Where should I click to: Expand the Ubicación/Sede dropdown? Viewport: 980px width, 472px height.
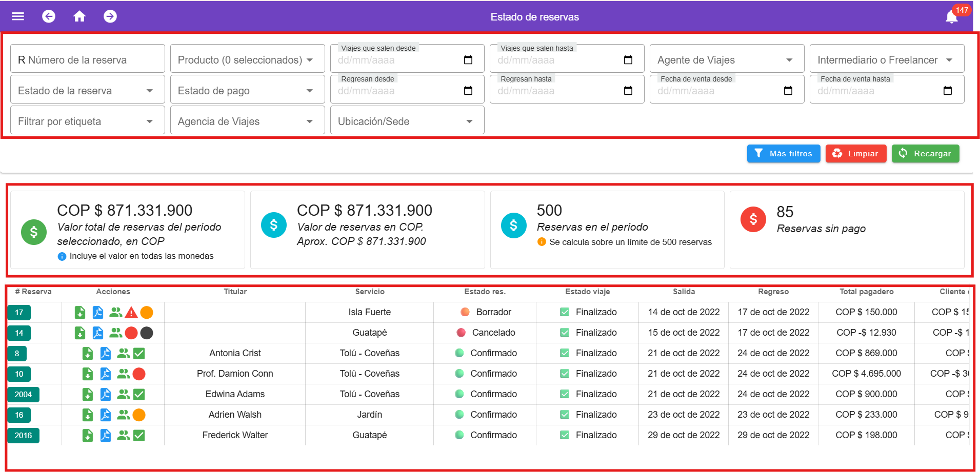(x=469, y=121)
